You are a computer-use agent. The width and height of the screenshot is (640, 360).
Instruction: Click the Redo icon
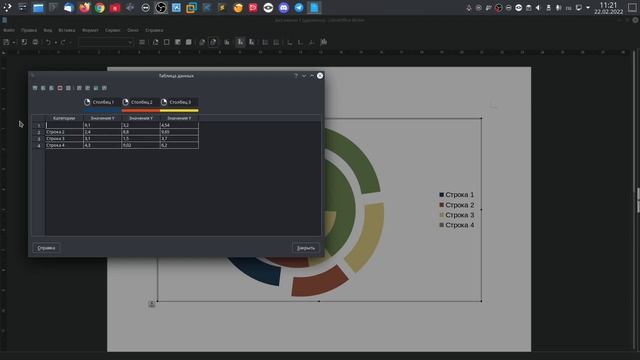coord(62,42)
